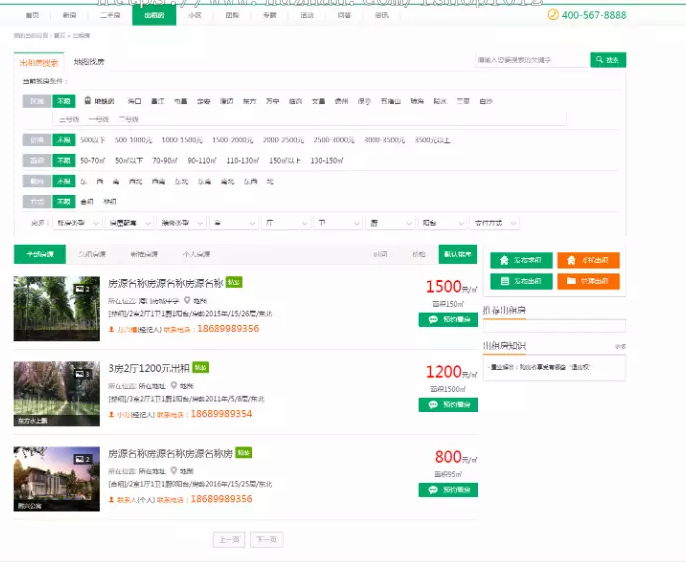The width and height of the screenshot is (686, 562).
Task: Open the 阳台 balcony dropdown
Action: pos(442,223)
